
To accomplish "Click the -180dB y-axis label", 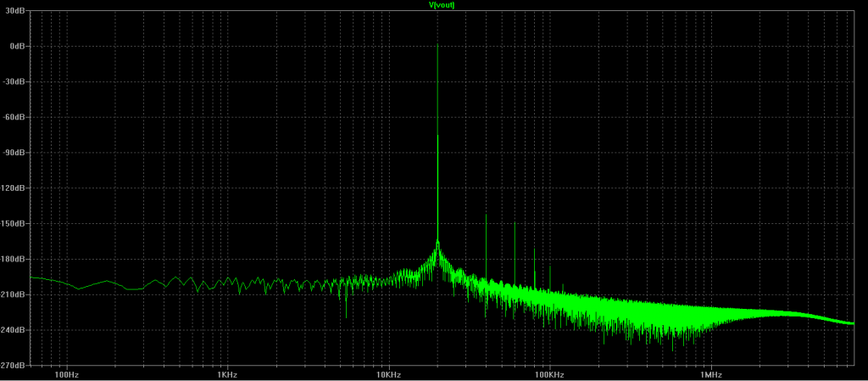I will pyautogui.click(x=14, y=259).
